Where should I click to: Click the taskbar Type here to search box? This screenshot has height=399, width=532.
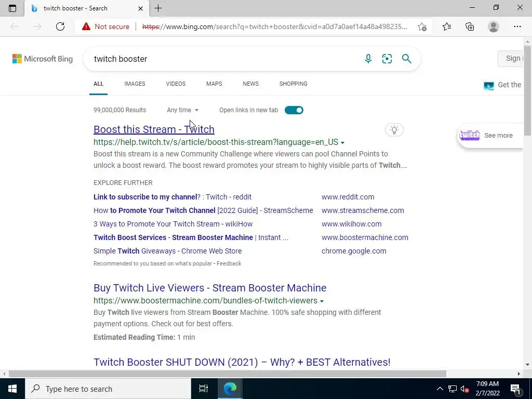click(x=108, y=389)
